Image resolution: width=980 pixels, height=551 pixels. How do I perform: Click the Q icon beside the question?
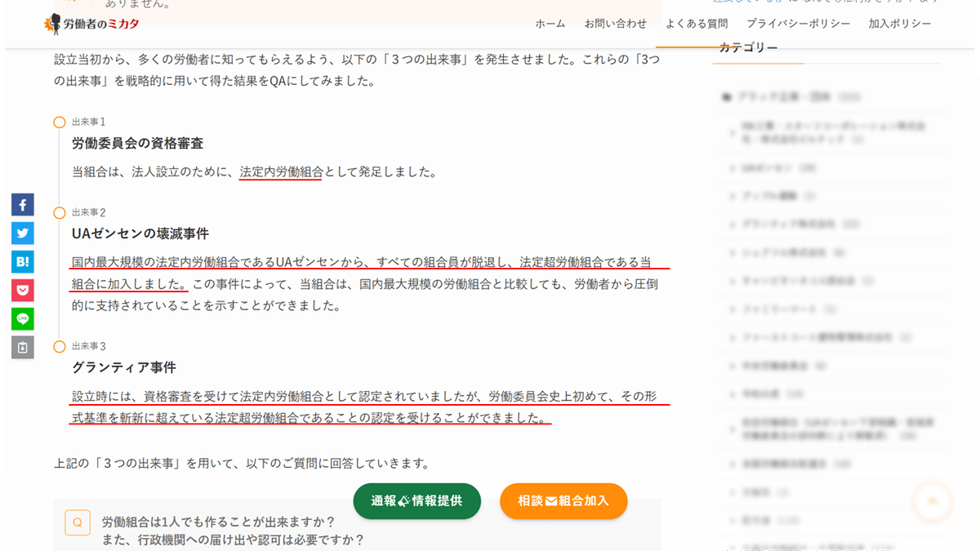click(78, 522)
